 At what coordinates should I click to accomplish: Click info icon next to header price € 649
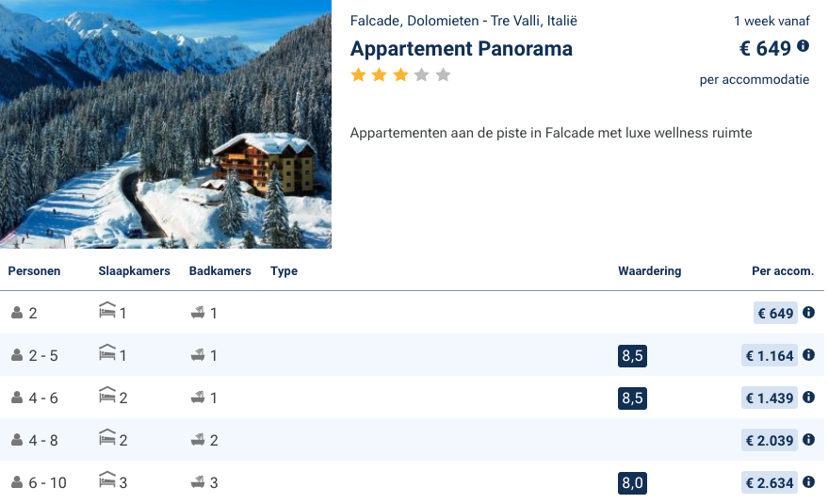click(x=804, y=45)
